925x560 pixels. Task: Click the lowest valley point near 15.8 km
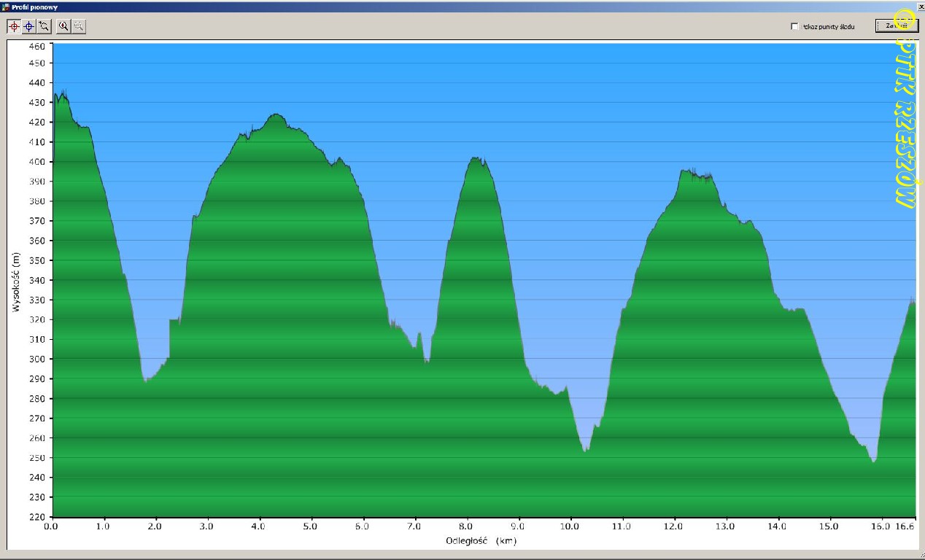point(873,461)
